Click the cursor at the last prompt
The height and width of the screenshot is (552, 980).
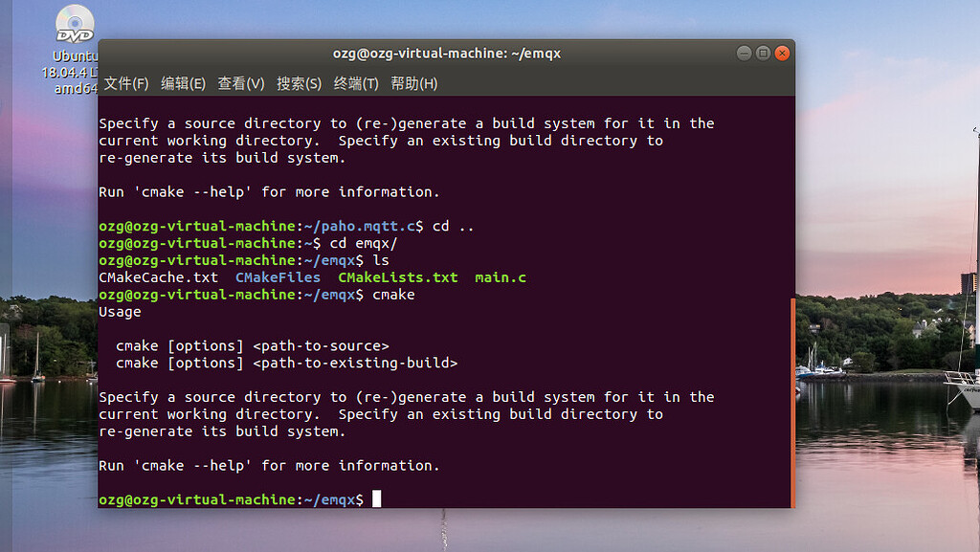point(377,499)
